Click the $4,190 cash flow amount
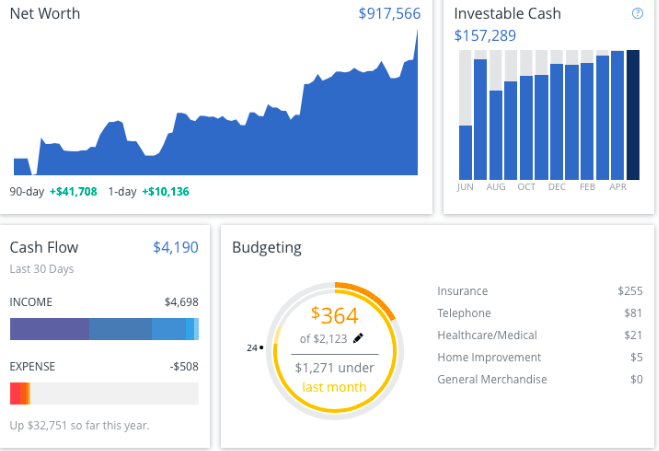The width and height of the screenshot is (659, 451). (x=176, y=248)
